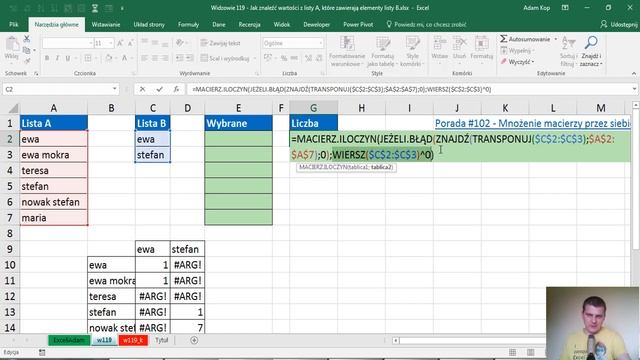The width and height of the screenshot is (640, 360).
Task: Click Merge and center (Scal i wyśrodkuj)
Action: [225, 58]
